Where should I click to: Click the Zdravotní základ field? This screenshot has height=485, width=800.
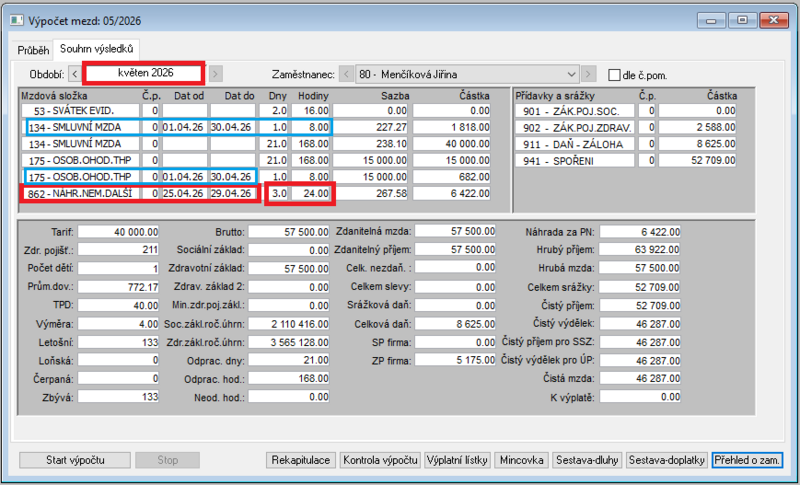[289, 268]
